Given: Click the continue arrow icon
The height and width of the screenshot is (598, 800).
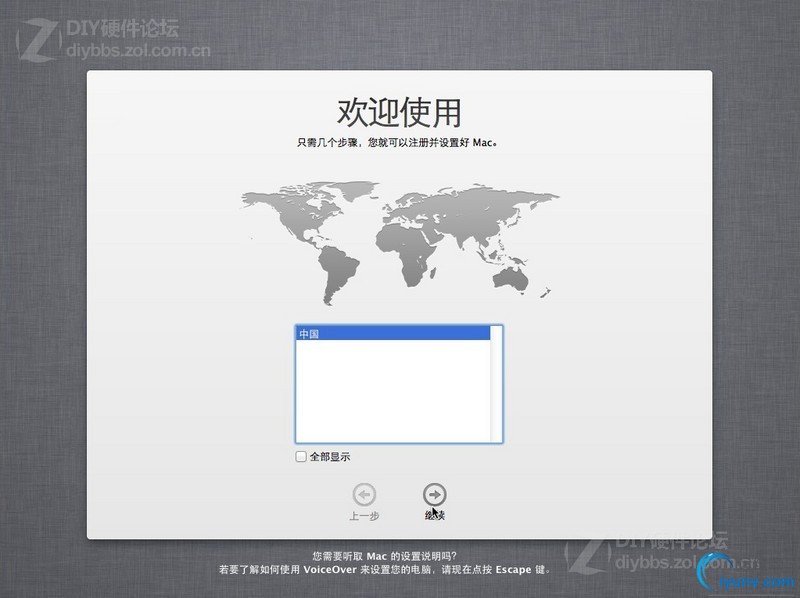Looking at the screenshot, I should [x=434, y=494].
